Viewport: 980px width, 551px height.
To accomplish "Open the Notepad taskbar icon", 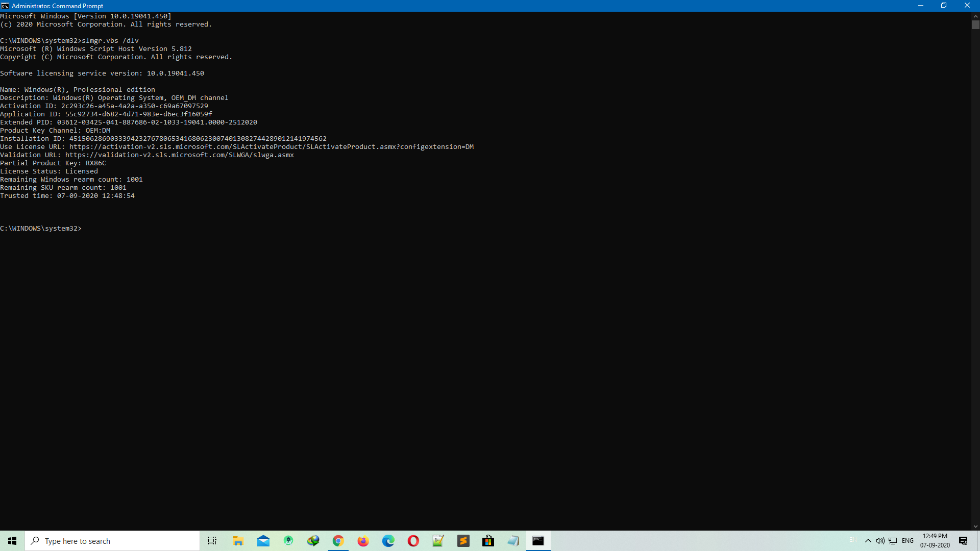I will click(x=513, y=541).
